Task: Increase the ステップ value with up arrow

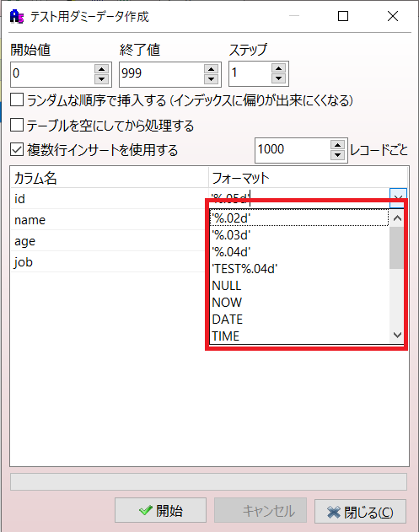Action: [278, 68]
